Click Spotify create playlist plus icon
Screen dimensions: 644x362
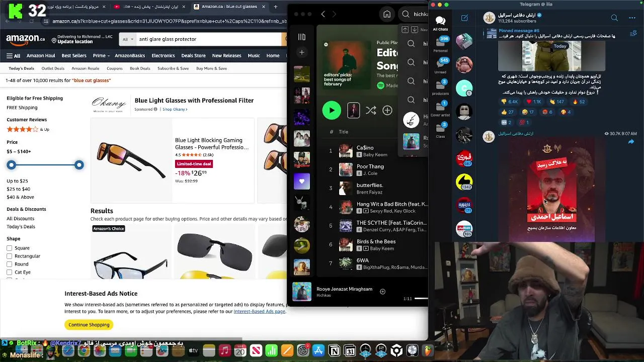click(x=301, y=52)
